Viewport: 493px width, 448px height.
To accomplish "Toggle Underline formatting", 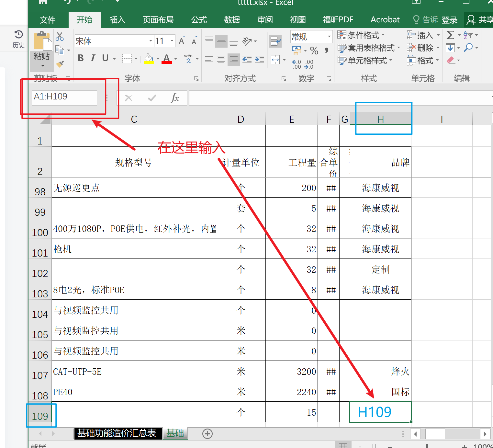I will (x=105, y=58).
